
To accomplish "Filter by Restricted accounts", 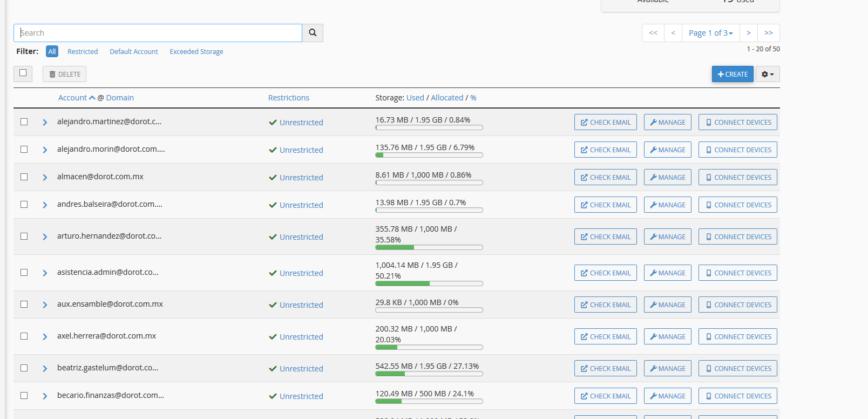I will coord(83,52).
